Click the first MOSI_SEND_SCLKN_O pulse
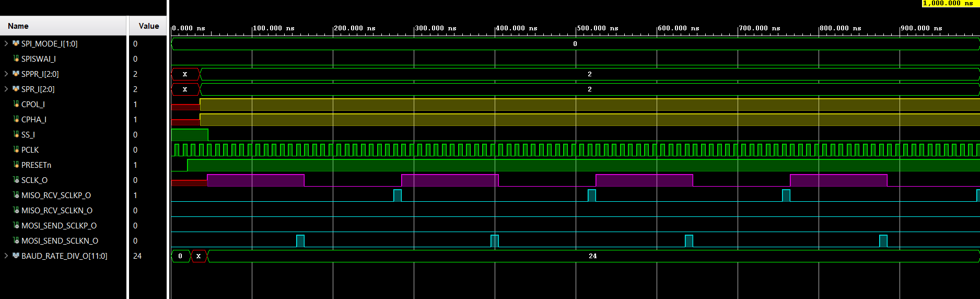The width and height of the screenshot is (980, 299). (x=300, y=241)
